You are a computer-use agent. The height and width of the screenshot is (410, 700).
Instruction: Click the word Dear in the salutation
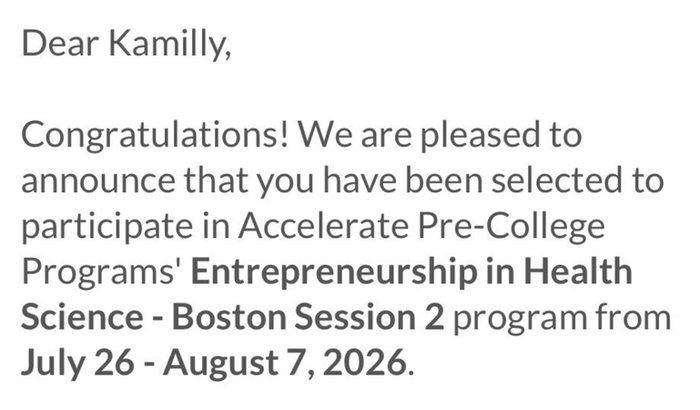(55, 45)
